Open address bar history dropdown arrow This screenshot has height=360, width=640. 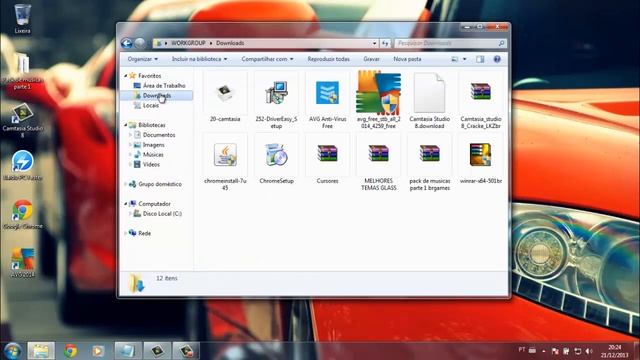(x=374, y=43)
